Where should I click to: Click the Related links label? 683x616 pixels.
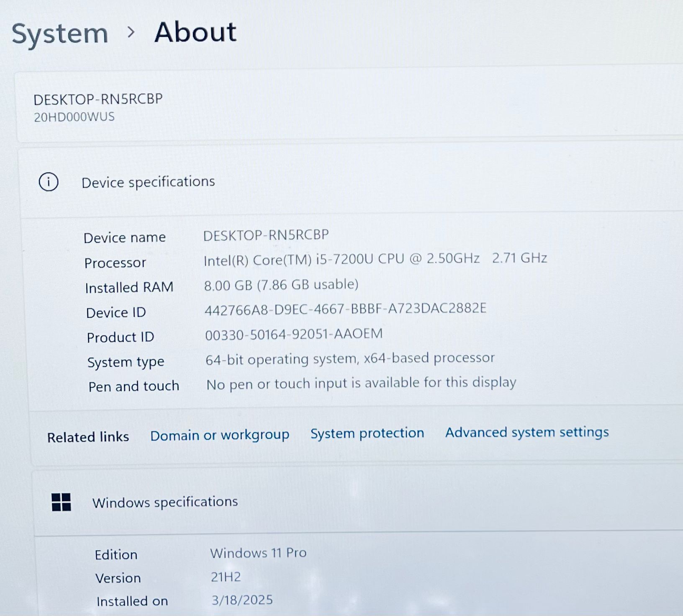coord(88,437)
